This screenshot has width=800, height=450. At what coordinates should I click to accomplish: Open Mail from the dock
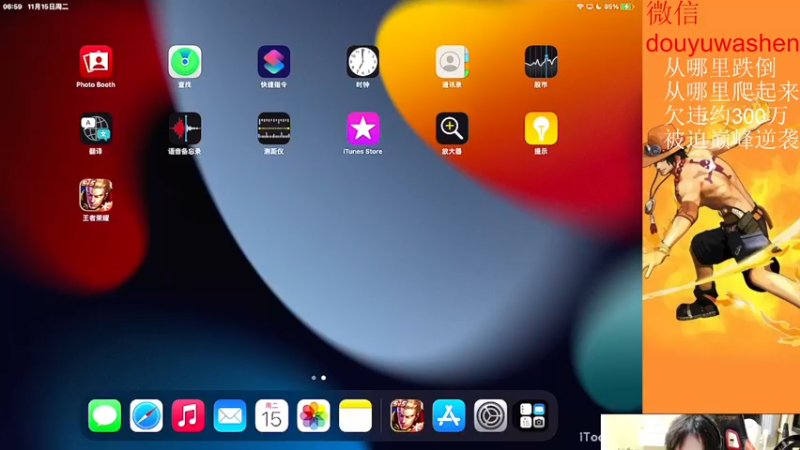pyautogui.click(x=230, y=416)
